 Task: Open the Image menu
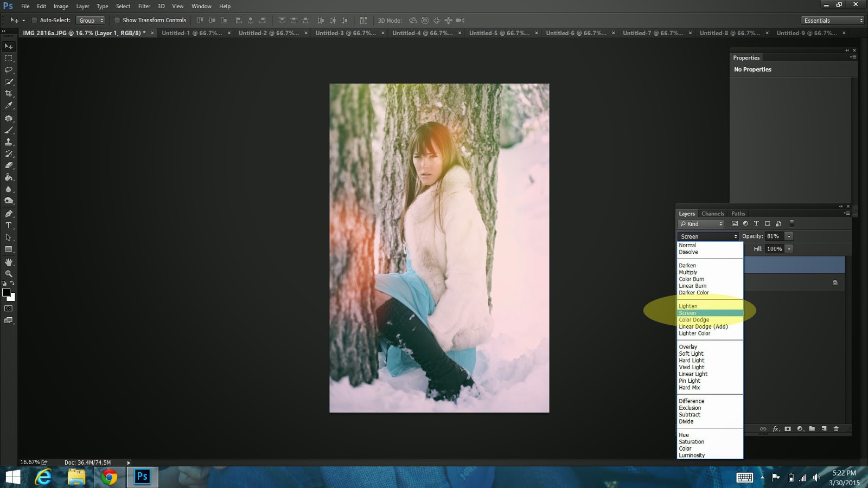tap(61, 7)
